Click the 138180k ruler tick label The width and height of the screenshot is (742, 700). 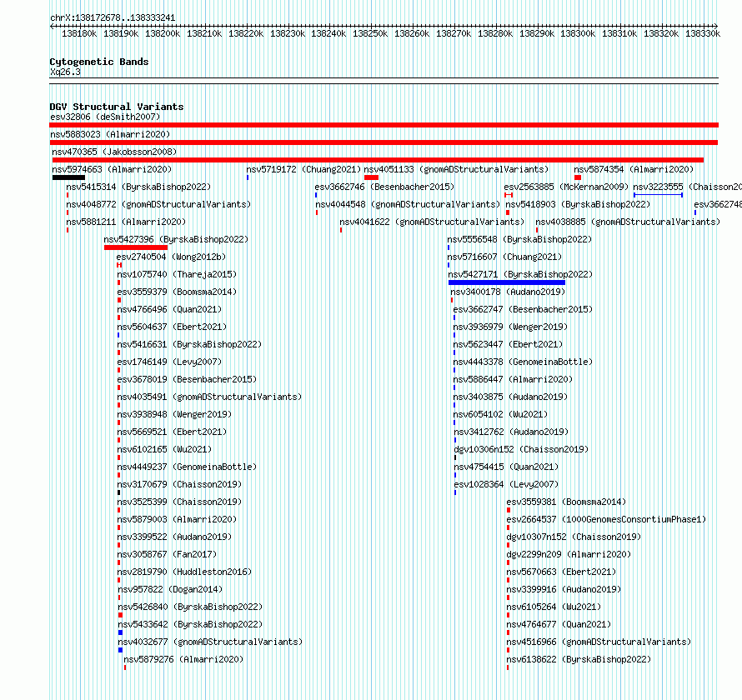click(x=79, y=33)
